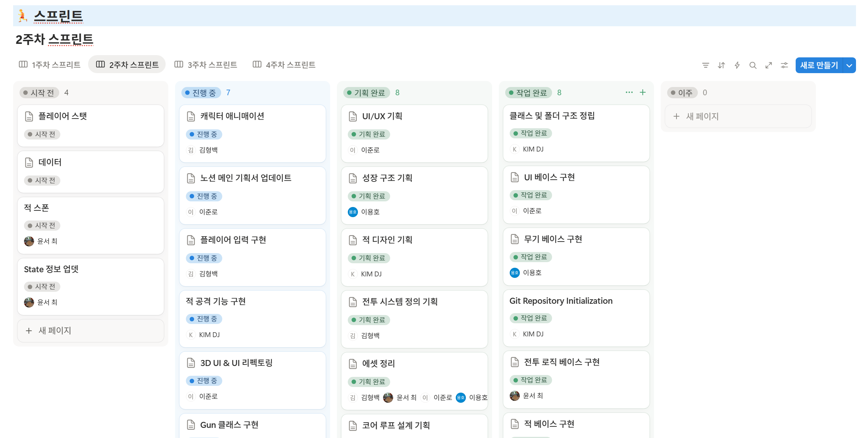Screen dimensions: 868x438
Task: Open the 플레이어 스탯 card
Action: (63, 116)
